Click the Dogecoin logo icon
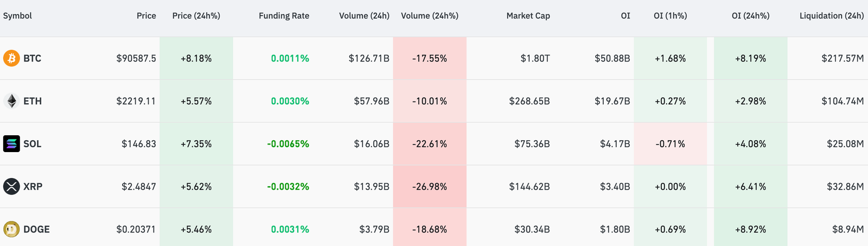This screenshot has height=246, width=868. pyautogui.click(x=11, y=229)
